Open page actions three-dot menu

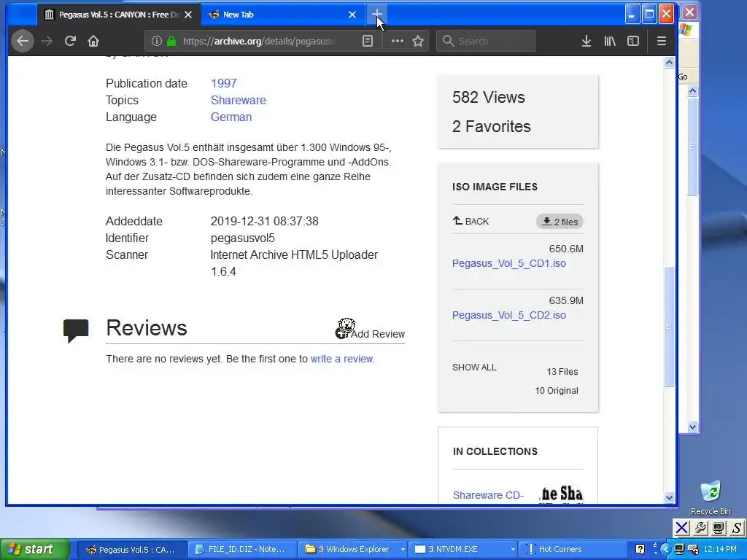(398, 41)
